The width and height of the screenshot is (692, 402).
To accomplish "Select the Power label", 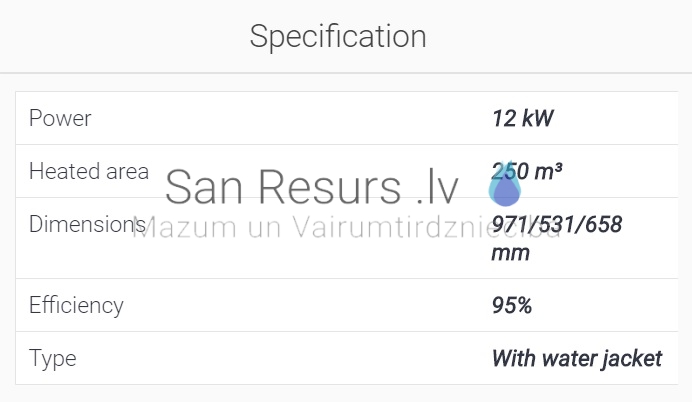I will [x=60, y=118].
